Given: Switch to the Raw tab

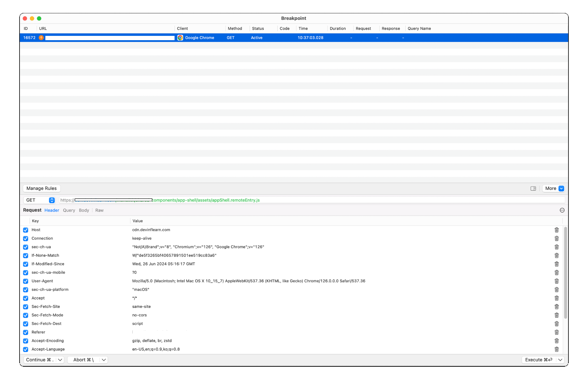Looking at the screenshot, I should 99,210.
